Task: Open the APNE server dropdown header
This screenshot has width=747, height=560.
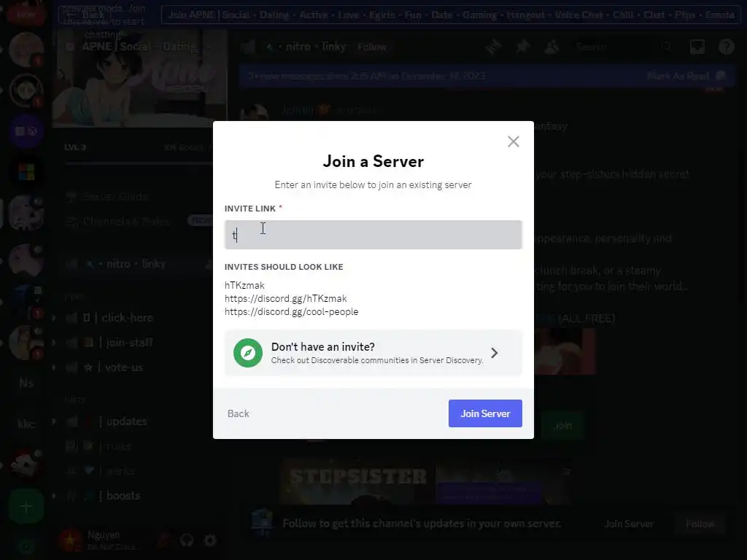Action: coord(138,47)
